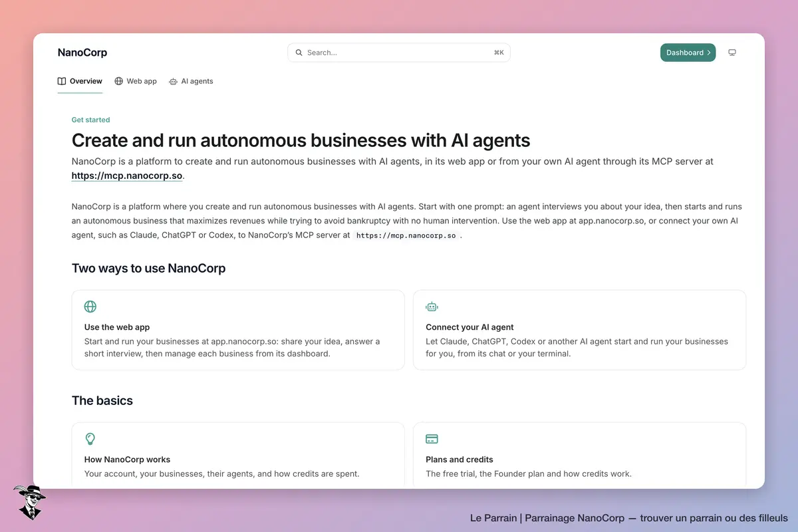This screenshot has width=798, height=532.
Task: Click the "Two ways to use NanoCorp" heading
Action: point(149,269)
